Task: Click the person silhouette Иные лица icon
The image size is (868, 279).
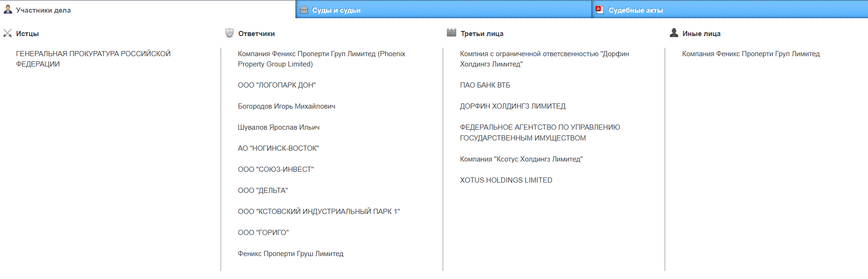Action: coord(674,33)
